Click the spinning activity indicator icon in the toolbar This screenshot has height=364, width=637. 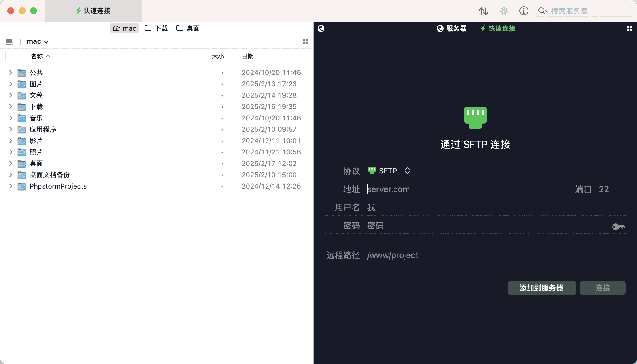click(504, 11)
